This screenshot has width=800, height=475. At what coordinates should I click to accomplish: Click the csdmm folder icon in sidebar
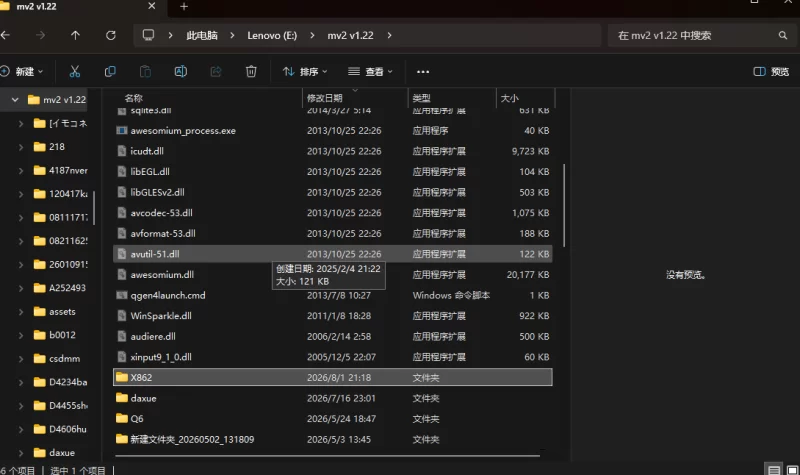pos(39,359)
